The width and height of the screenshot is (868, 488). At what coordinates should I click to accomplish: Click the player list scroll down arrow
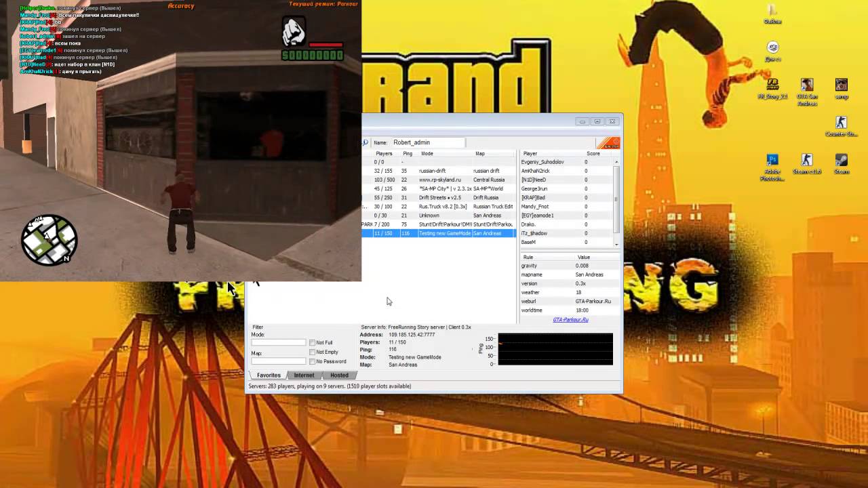point(617,243)
